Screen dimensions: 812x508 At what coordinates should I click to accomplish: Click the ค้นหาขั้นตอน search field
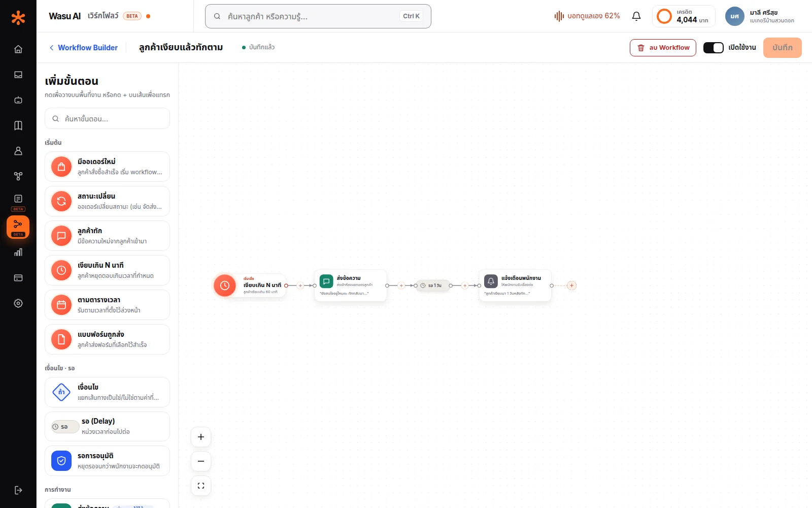[x=107, y=118]
